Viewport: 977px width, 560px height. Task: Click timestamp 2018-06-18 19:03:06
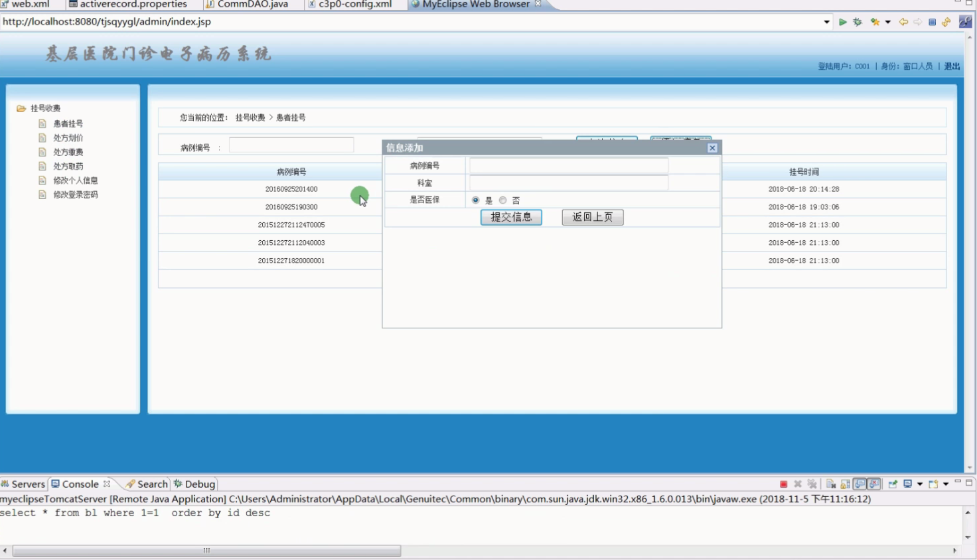(804, 207)
